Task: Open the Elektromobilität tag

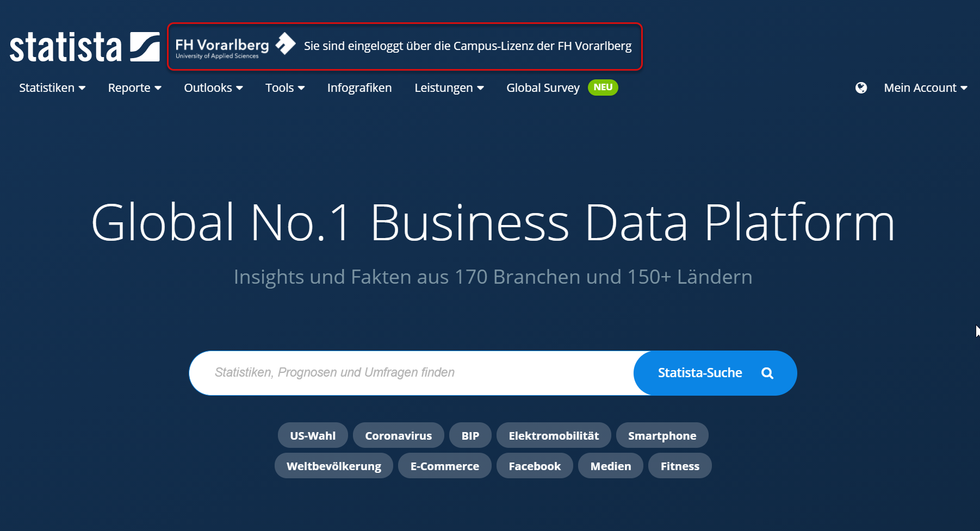Action: click(x=554, y=435)
